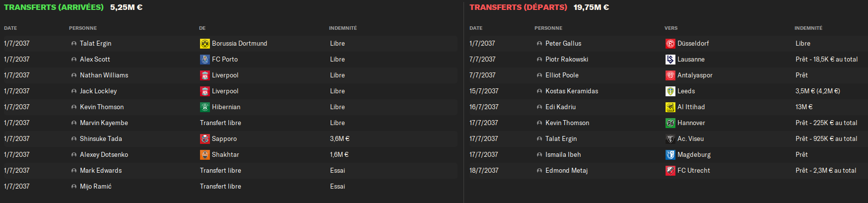Open the Leeds club page link

coord(686,91)
